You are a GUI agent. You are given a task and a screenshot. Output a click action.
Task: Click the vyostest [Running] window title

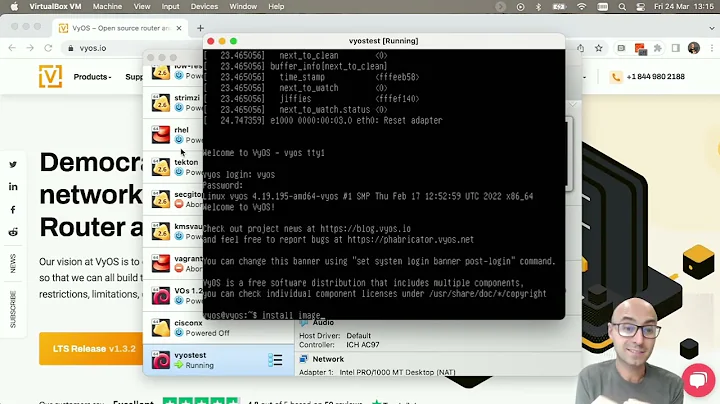tap(383, 41)
